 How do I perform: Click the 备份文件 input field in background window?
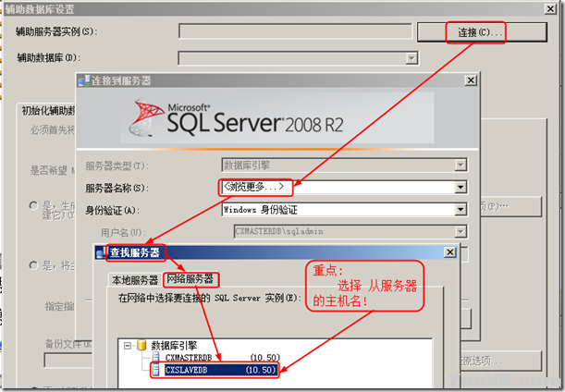click(68, 361)
